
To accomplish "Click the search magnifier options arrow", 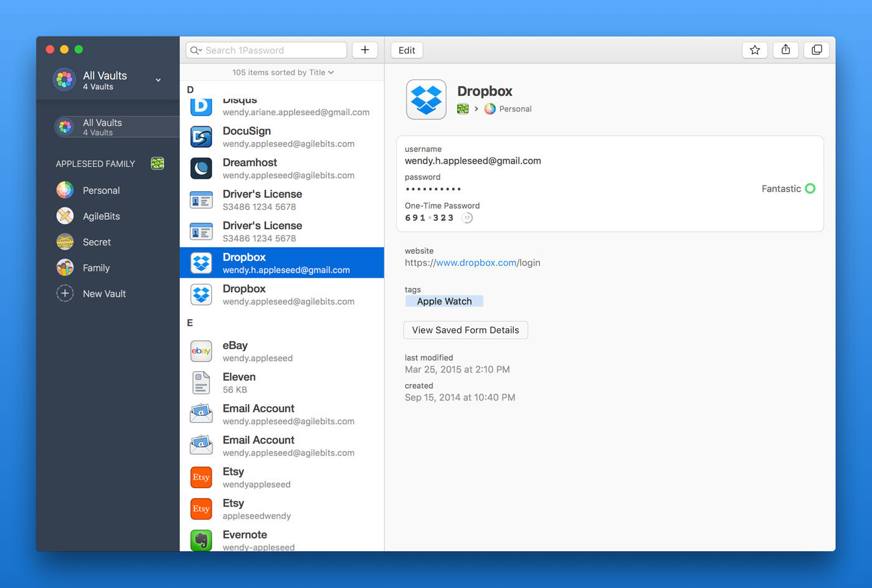I will [196, 50].
